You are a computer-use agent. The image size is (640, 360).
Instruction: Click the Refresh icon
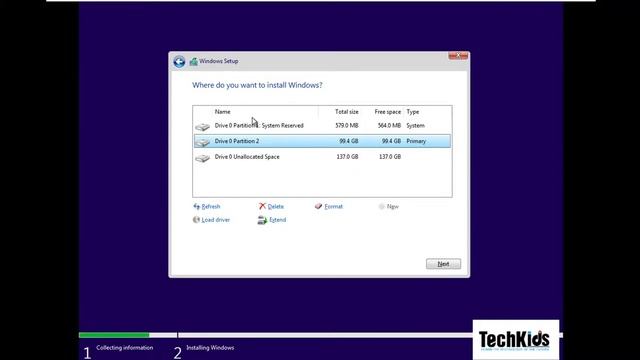pos(196,207)
